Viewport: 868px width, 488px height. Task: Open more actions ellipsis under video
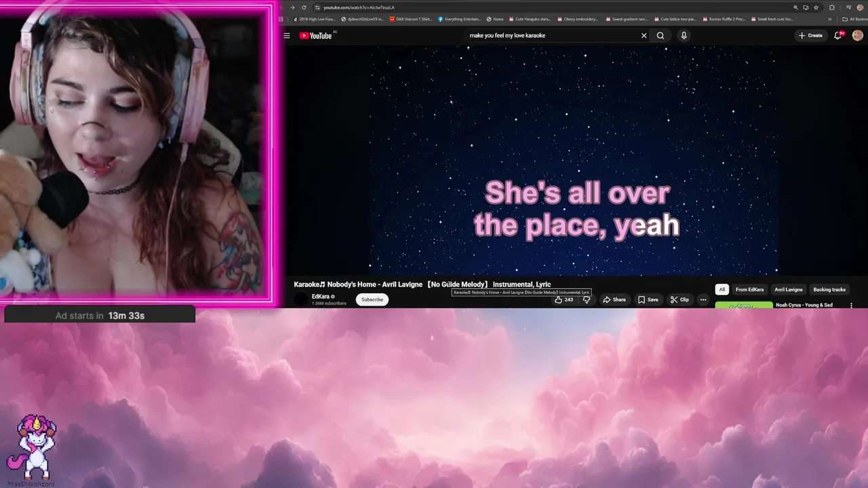[703, 300]
